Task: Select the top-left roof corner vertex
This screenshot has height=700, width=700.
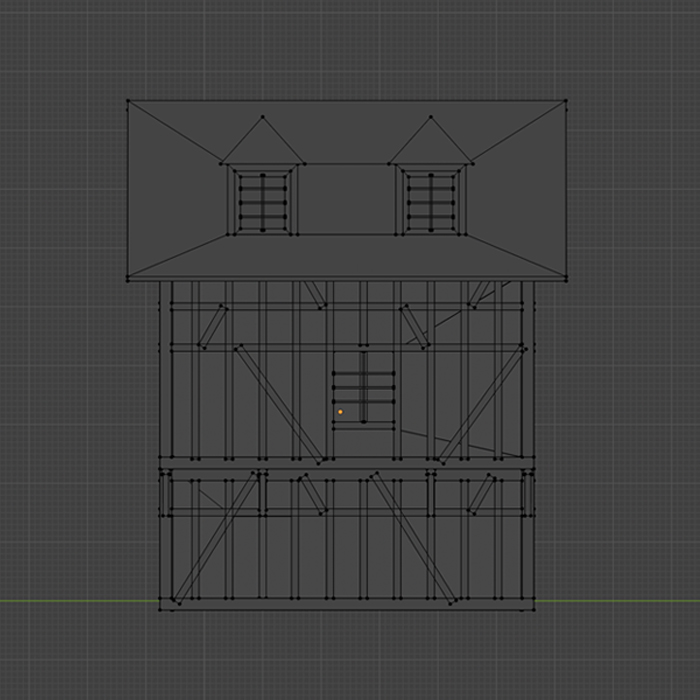Action: click(x=128, y=101)
